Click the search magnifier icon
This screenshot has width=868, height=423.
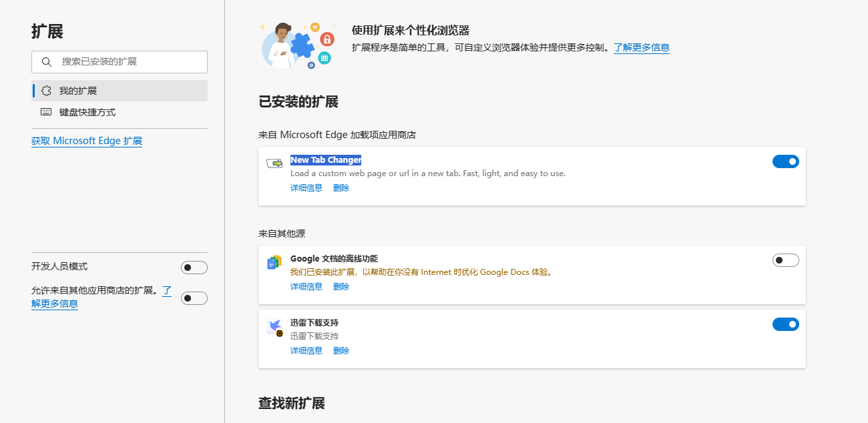(47, 62)
